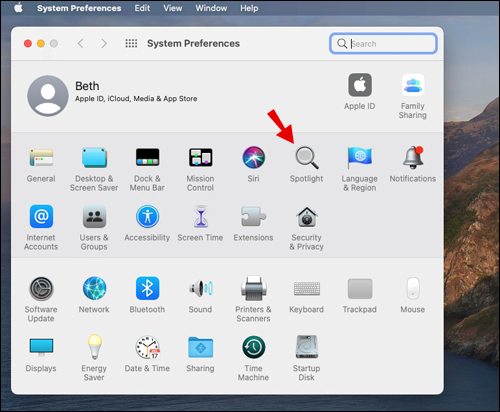Open Family Sharing preferences

point(413,85)
